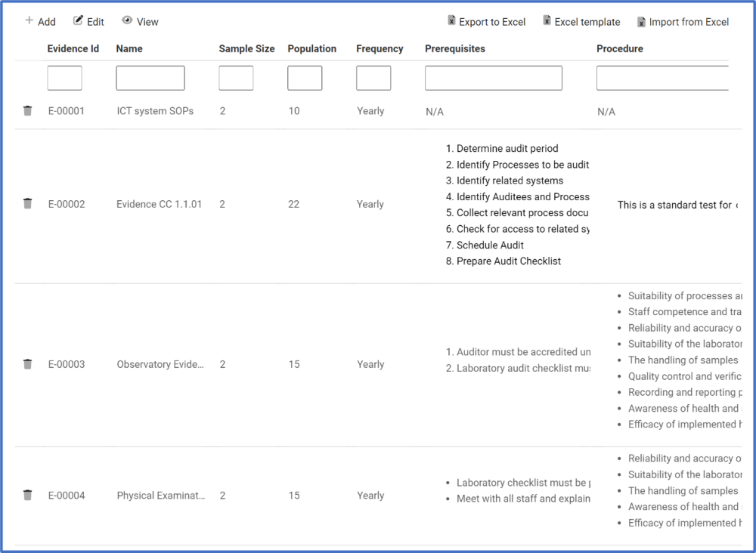Select the Excel icon next to Excel template

pos(547,21)
